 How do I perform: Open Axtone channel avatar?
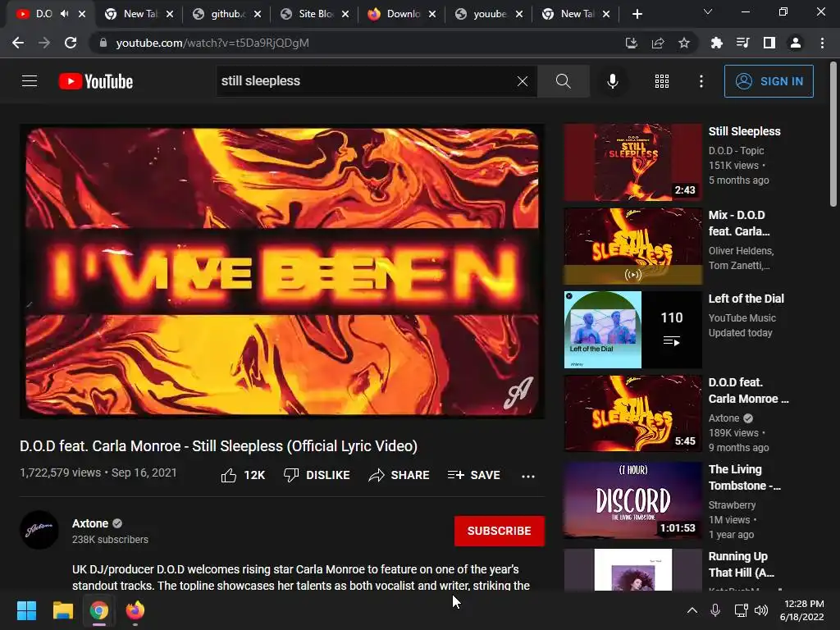39,530
